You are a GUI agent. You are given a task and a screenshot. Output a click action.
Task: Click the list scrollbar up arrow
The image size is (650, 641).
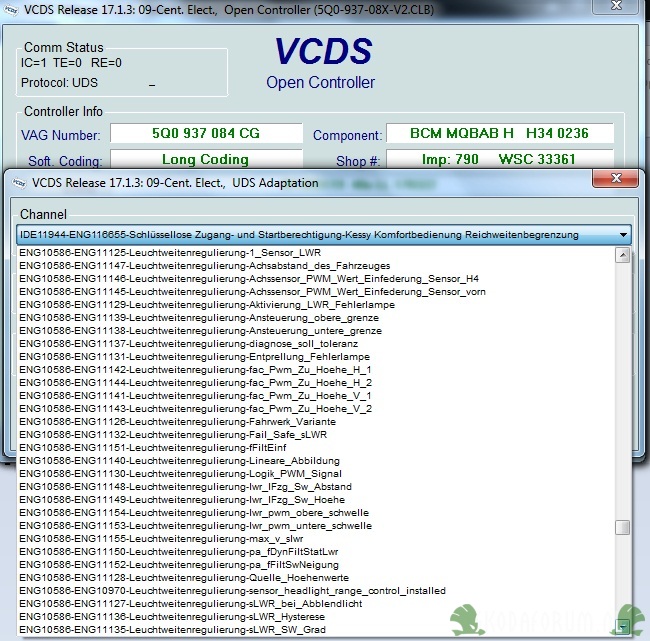(622, 255)
